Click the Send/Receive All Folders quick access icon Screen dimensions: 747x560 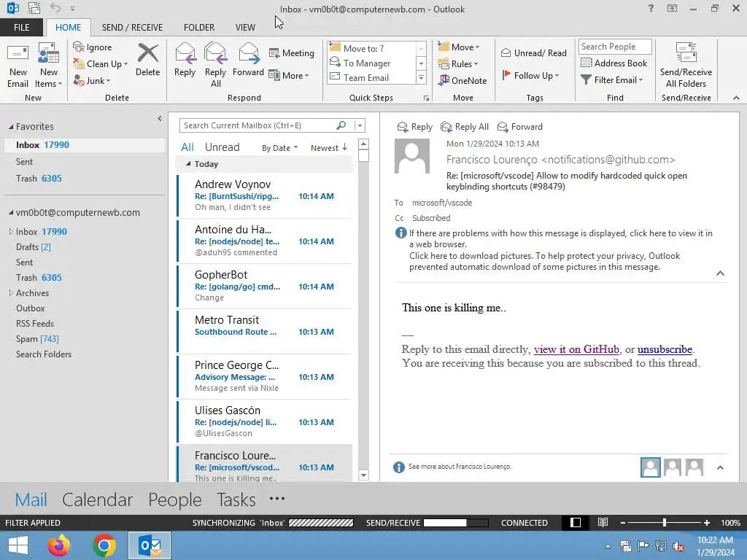pyautogui.click(x=34, y=8)
